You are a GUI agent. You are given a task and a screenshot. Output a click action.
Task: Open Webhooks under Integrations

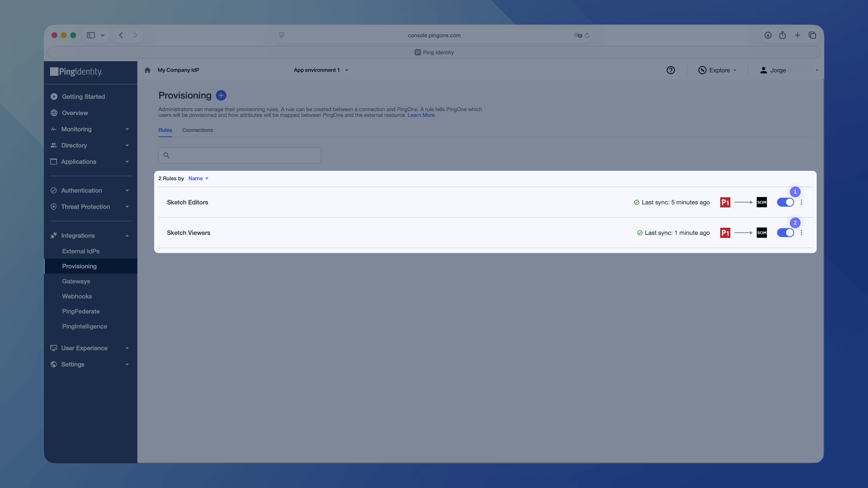click(77, 296)
